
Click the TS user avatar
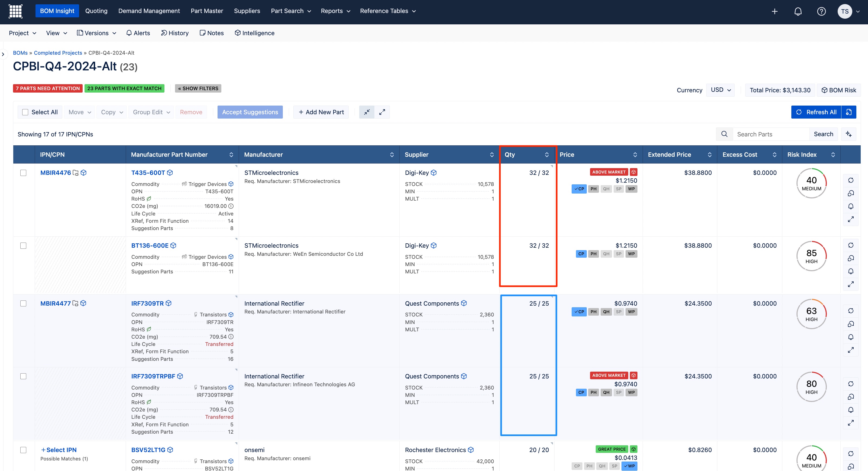[x=845, y=11]
